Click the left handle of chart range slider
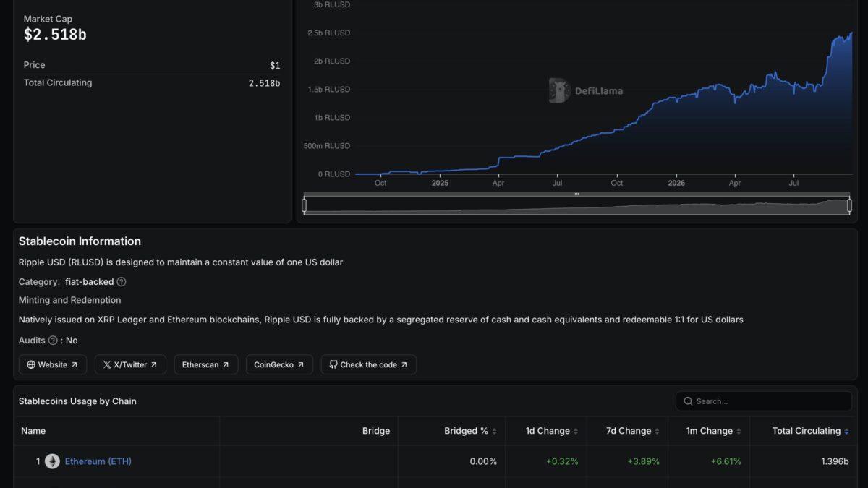The width and height of the screenshot is (868, 488). (x=304, y=205)
